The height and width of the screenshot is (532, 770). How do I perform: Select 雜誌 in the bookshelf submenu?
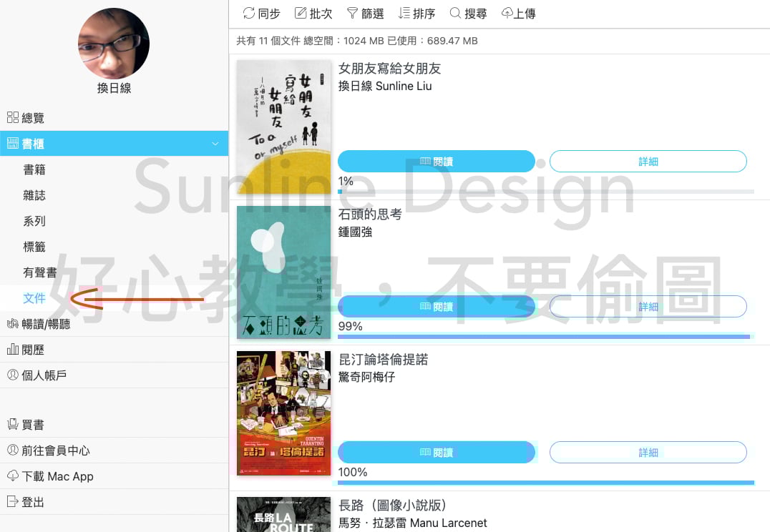tap(34, 195)
